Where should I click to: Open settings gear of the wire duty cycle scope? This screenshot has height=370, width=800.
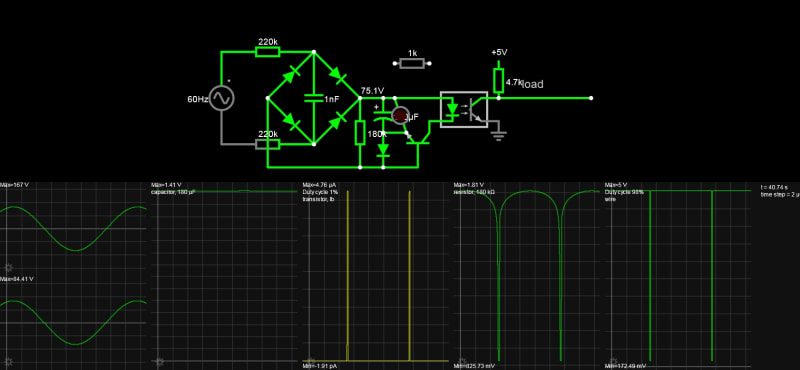coord(613,361)
